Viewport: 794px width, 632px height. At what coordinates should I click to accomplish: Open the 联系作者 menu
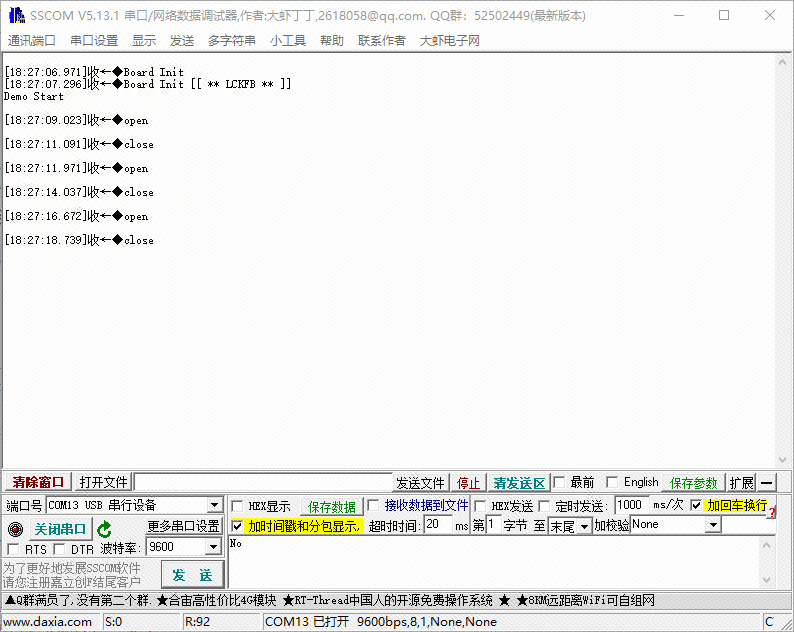381,41
